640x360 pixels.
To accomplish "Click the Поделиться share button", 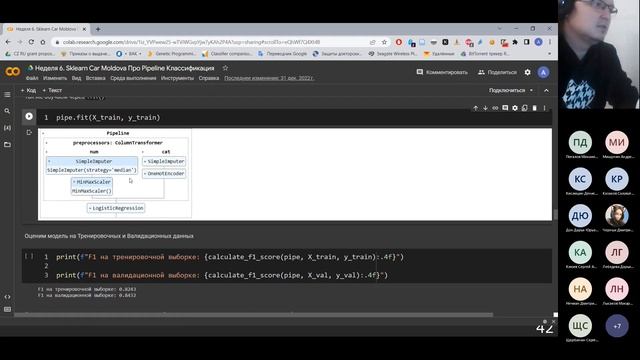I will click(497, 72).
